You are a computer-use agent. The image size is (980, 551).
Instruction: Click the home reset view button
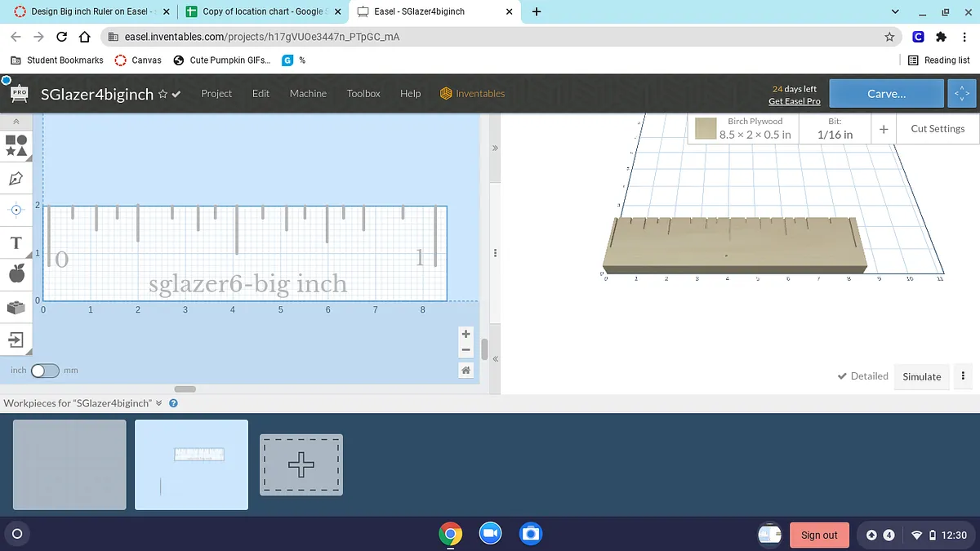pyautogui.click(x=465, y=371)
